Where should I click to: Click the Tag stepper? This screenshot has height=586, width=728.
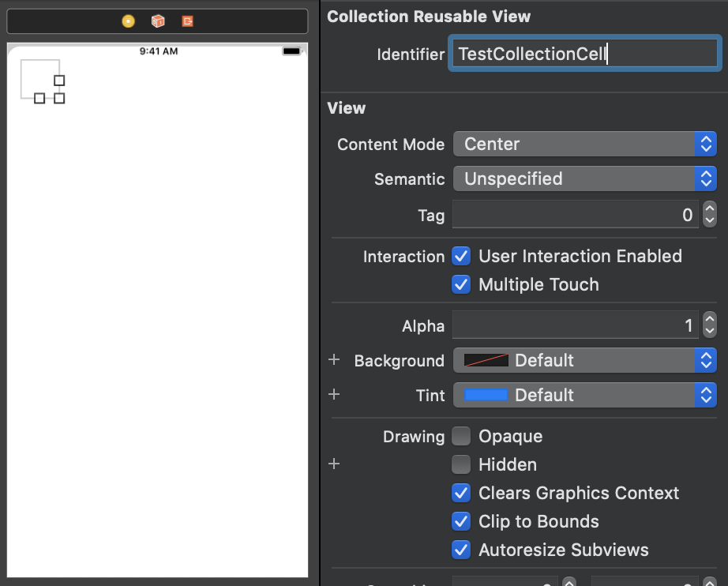pos(709,215)
